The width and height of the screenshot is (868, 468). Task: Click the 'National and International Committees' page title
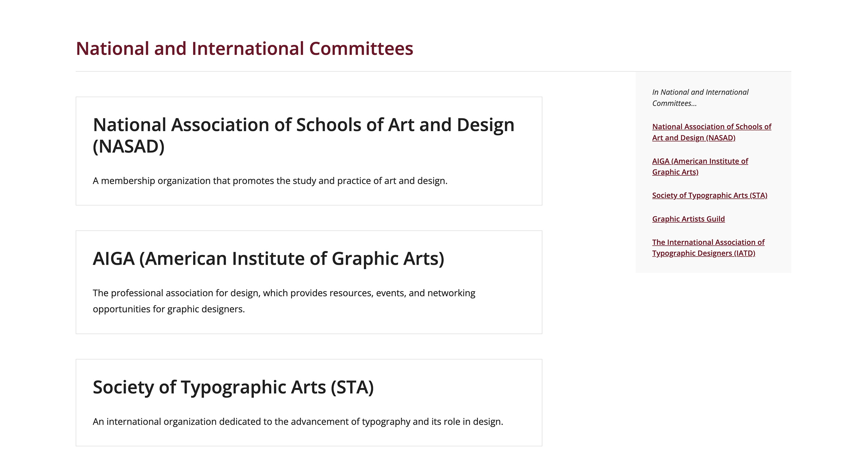click(x=244, y=49)
